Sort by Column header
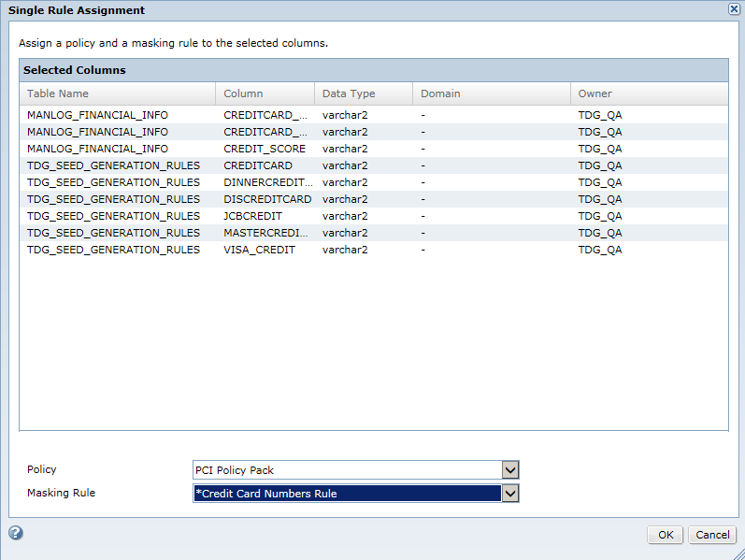745x560 pixels. tap(265, 93)
